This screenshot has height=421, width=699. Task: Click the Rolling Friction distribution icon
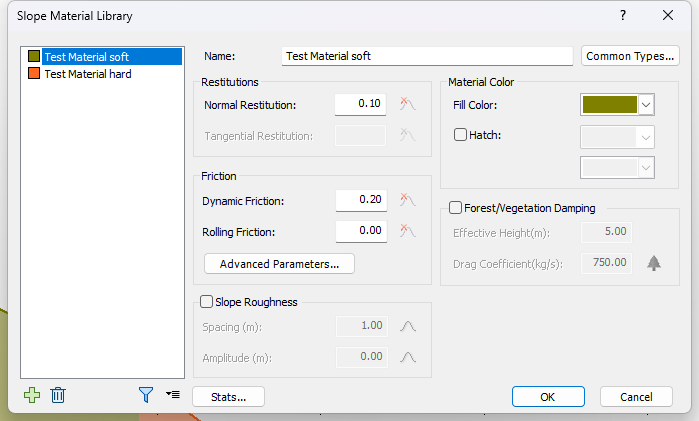[407, 231]
